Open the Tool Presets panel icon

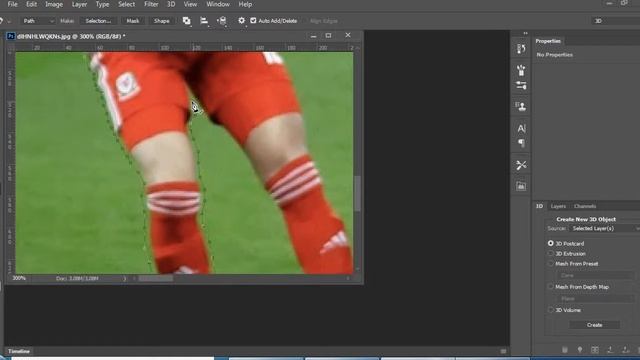click(x=521, y=165)
